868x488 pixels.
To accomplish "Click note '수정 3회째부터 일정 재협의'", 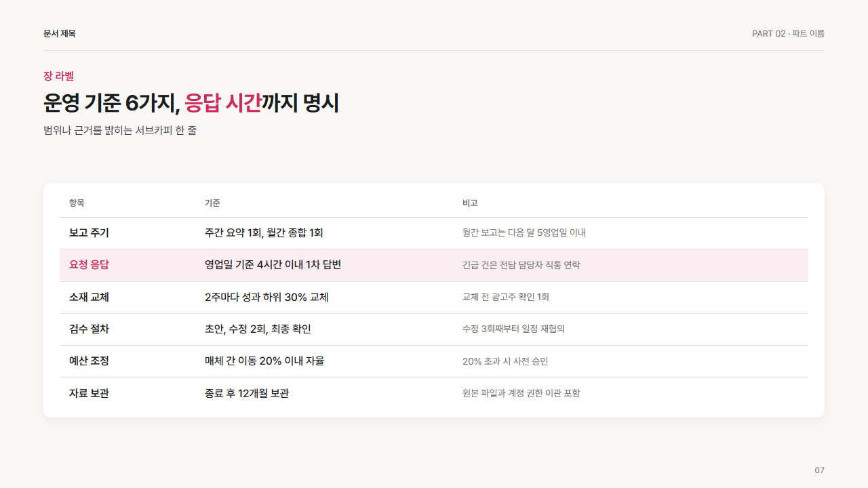I will tap(514, 329).
